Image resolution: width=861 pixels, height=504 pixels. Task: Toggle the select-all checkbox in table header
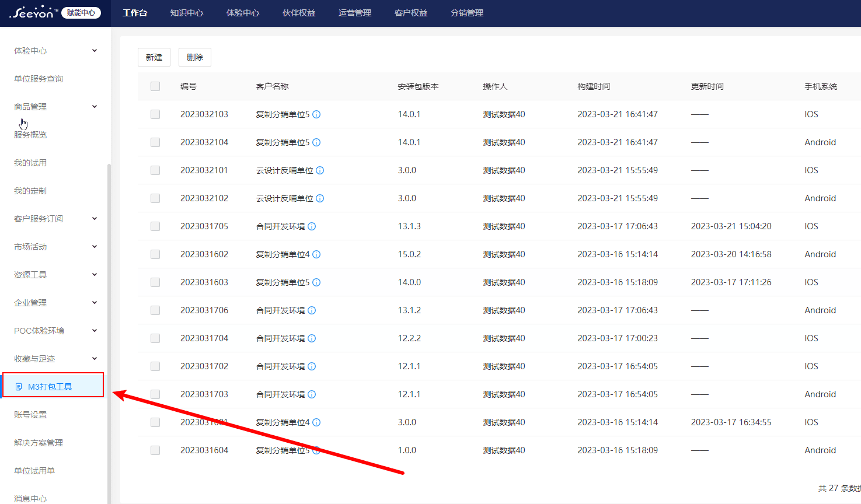(x=155, y=86)
